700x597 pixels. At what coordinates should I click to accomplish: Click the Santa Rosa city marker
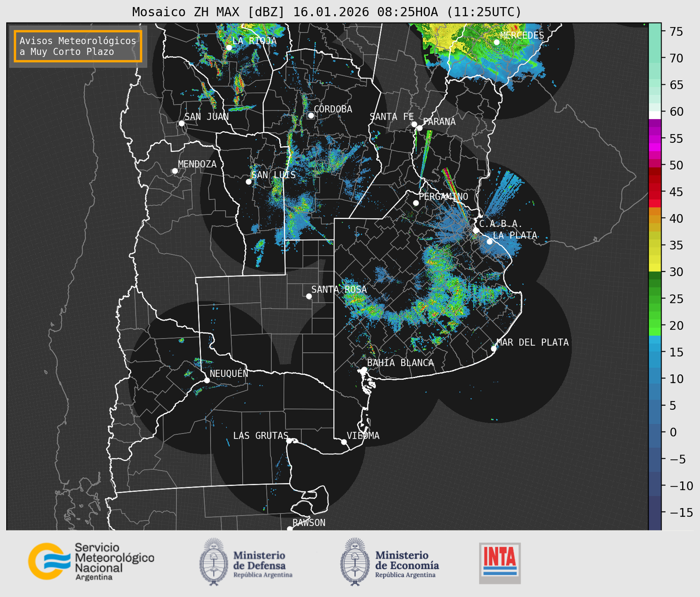click(309, 296)
